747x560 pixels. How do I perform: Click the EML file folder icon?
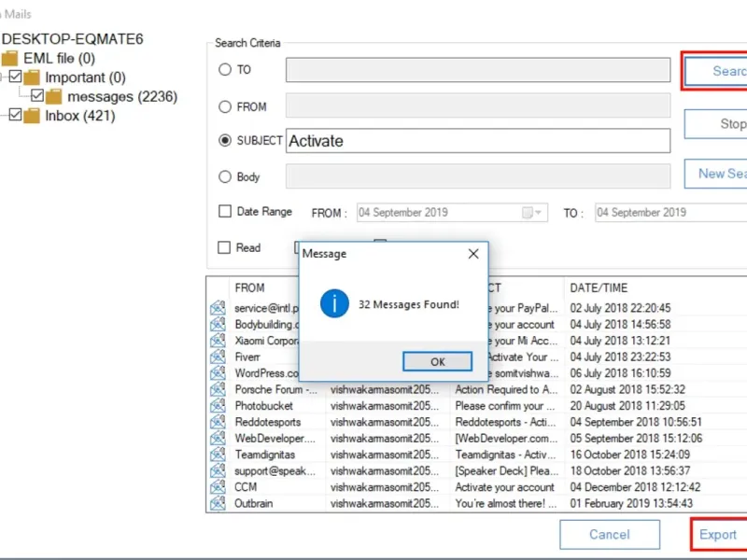click(x=9, y=59)
